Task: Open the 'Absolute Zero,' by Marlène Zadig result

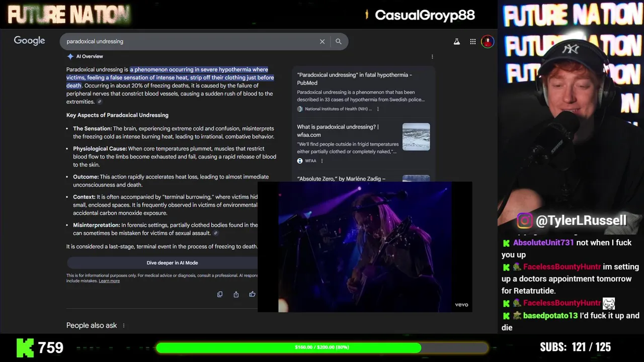Action: 341,178
